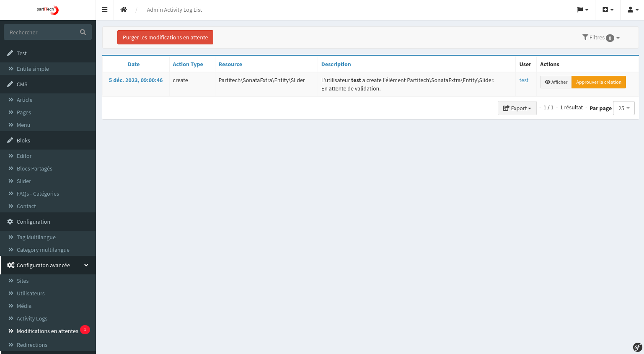The width and height of the screenshot is (644, 354).
Task: Open the test user link
Action: point(524,80)
